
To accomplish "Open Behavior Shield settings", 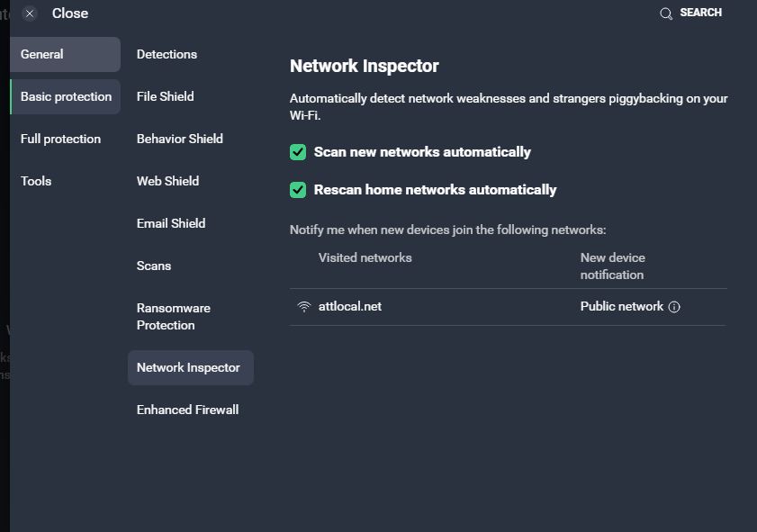I will point(179,139).
